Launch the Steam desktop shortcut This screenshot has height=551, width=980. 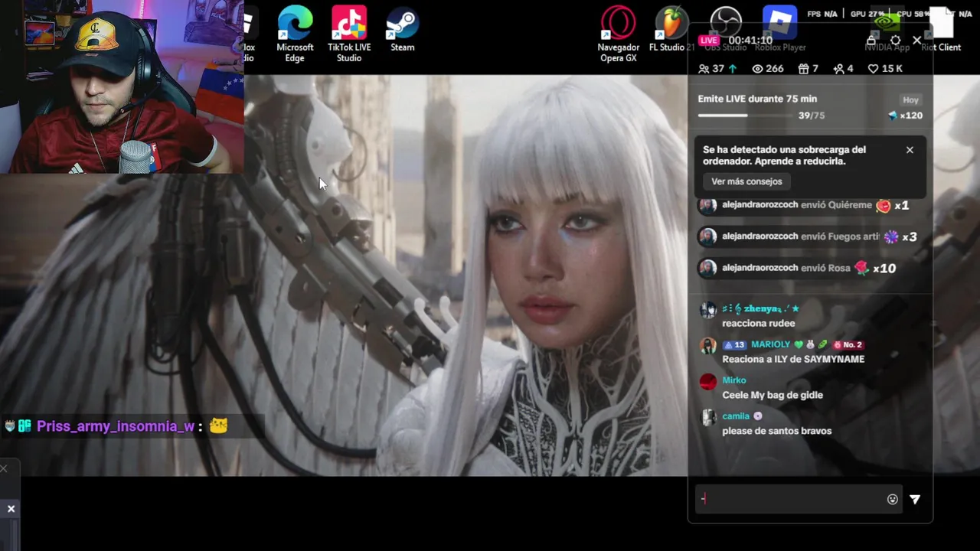[x=403, y=31]
